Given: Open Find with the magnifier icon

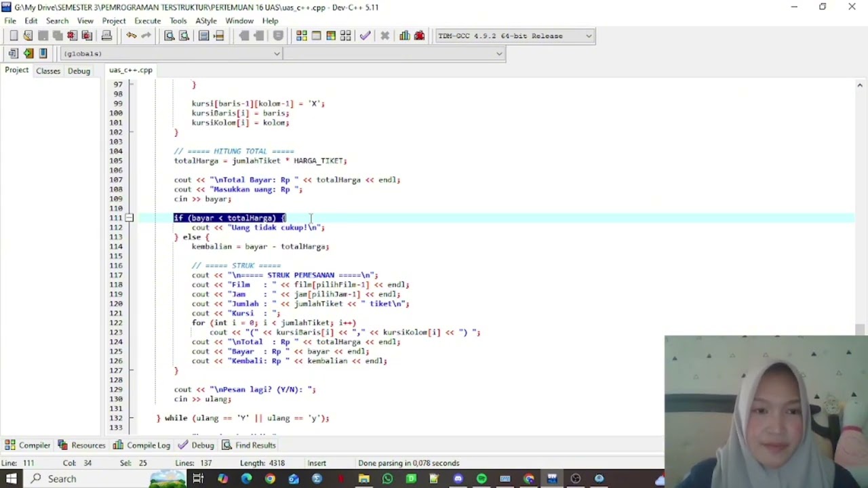Looking at the screenshot, I should 170,36.
